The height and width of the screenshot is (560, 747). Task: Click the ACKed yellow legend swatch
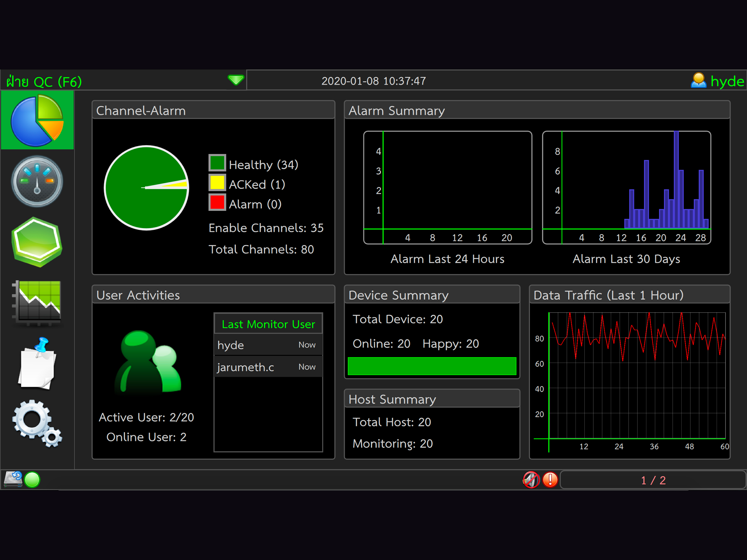217,183
